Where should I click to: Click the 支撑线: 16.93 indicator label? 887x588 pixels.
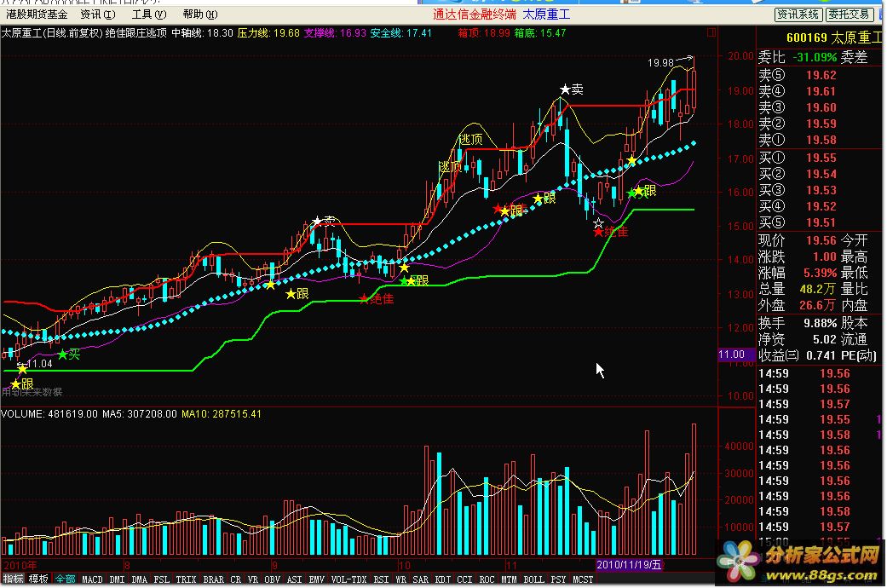tap(335, 33)
